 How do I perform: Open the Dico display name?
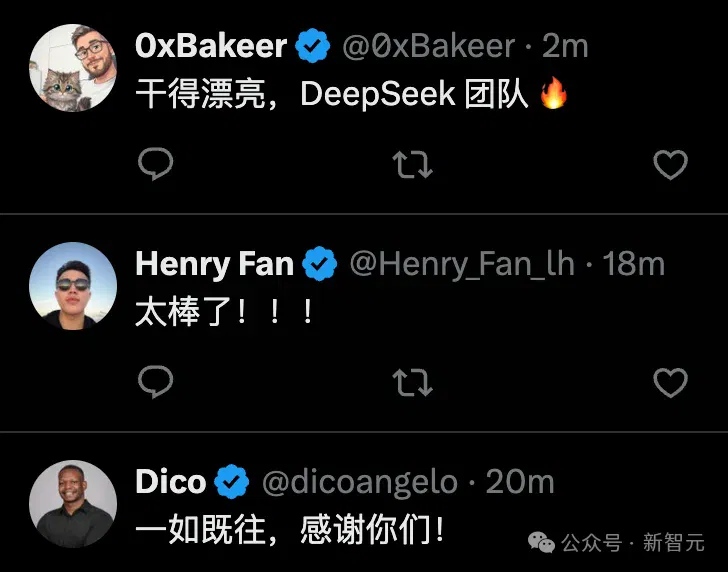(x=170, y=481)
